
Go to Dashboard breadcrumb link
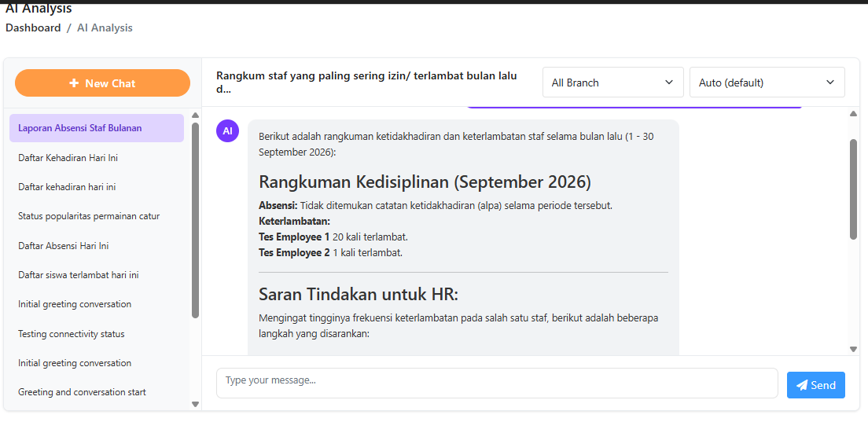tap(33, 28)
